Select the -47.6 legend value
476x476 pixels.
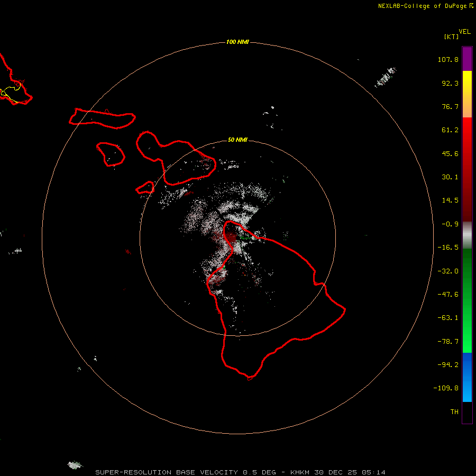pos(448,295)
